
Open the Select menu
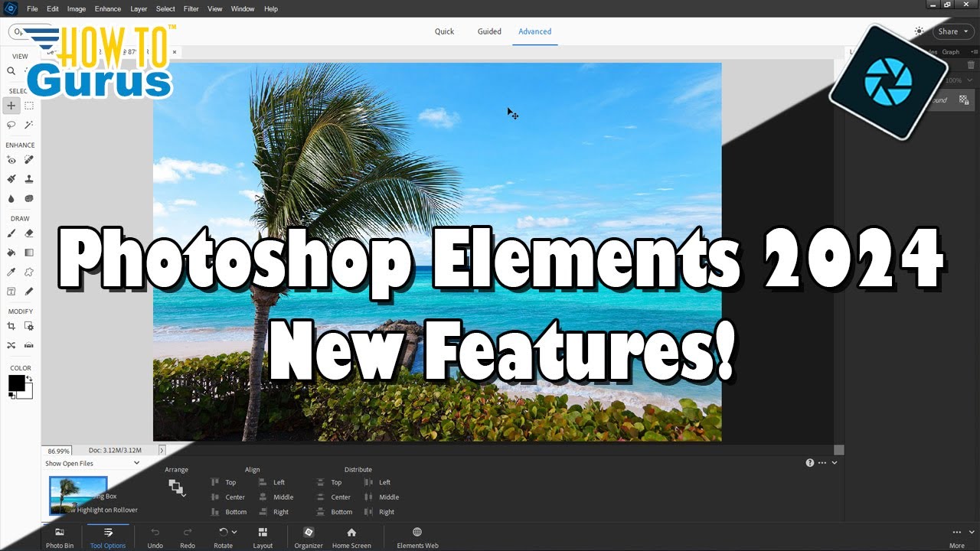[x=165, y=9]
